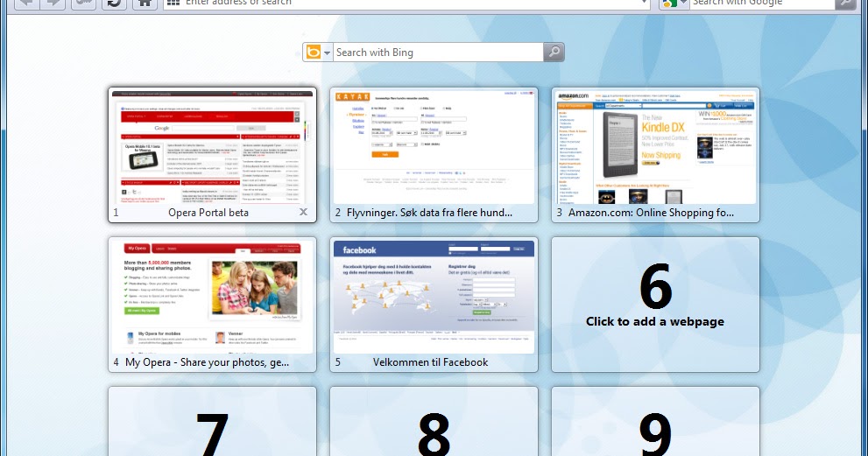Select empty Speed Dial slot 9
The image size is (868, 456).
tap(655, 422)
